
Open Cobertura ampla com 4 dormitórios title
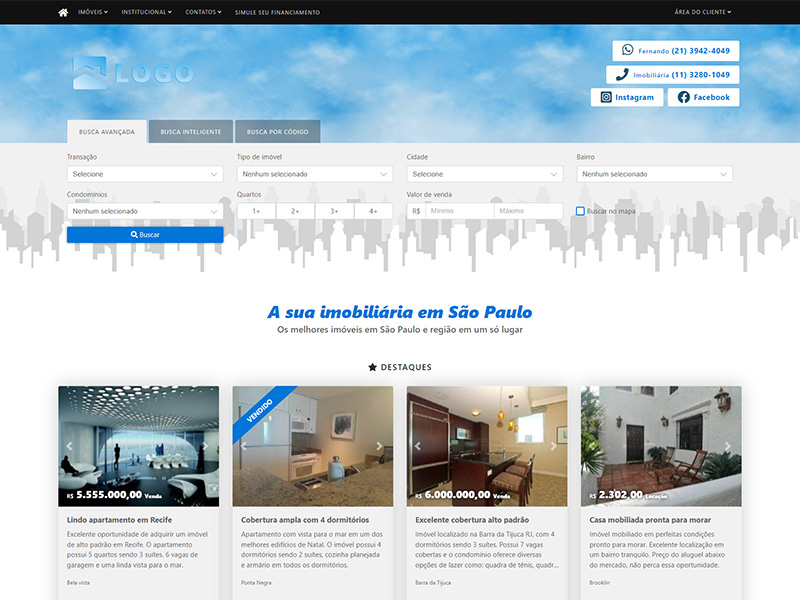click(x=305, y=520)
